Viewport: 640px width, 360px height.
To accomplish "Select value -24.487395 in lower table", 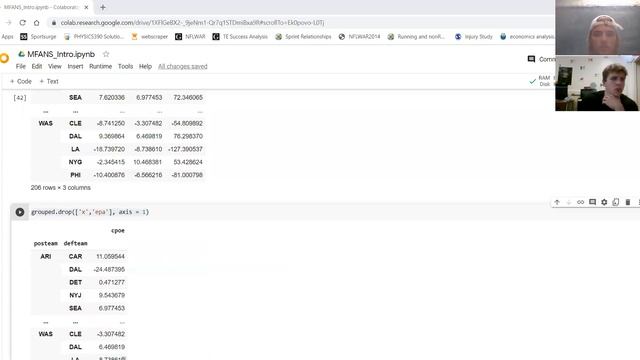I will click(109, 269).
